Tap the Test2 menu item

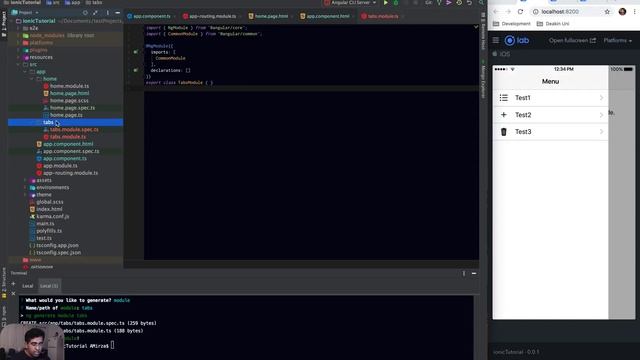click(x=550, y=115)
